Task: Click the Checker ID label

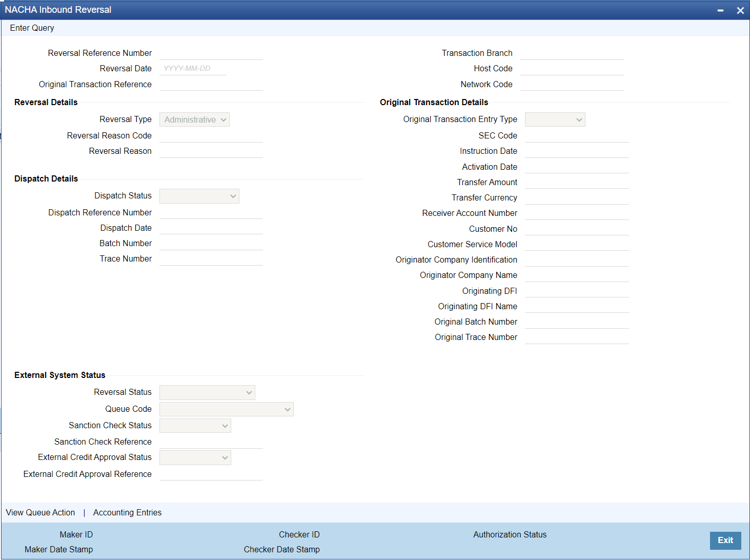Action: click(299, 534)
